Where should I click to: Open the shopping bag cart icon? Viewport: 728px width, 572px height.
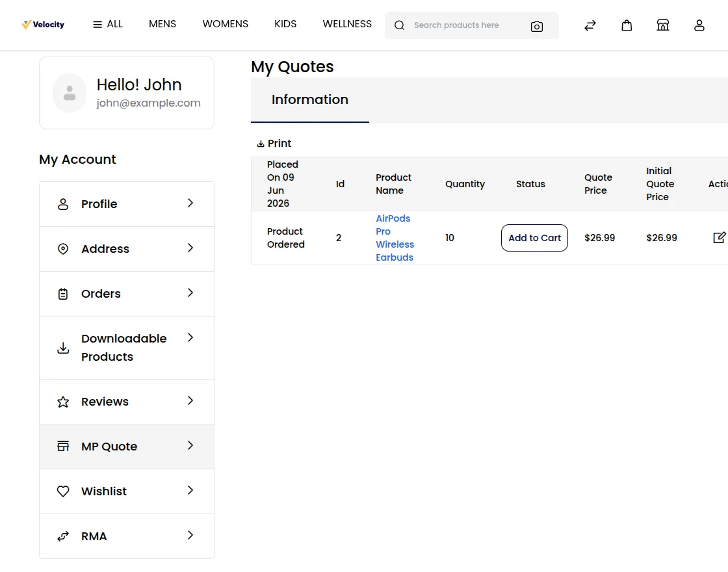627,25
